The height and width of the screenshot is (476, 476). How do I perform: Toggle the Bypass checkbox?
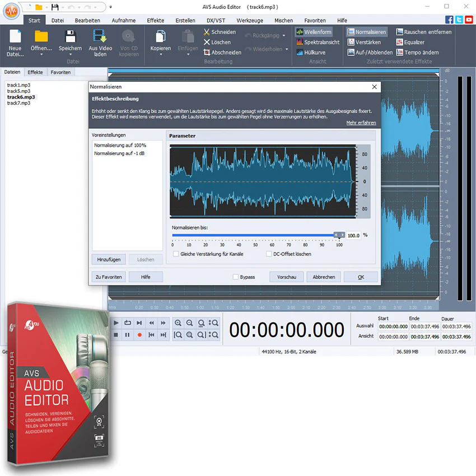[x=236, y=277]
